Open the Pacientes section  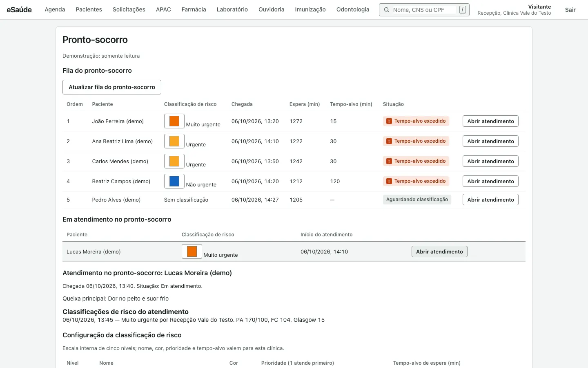coord(89,10)
